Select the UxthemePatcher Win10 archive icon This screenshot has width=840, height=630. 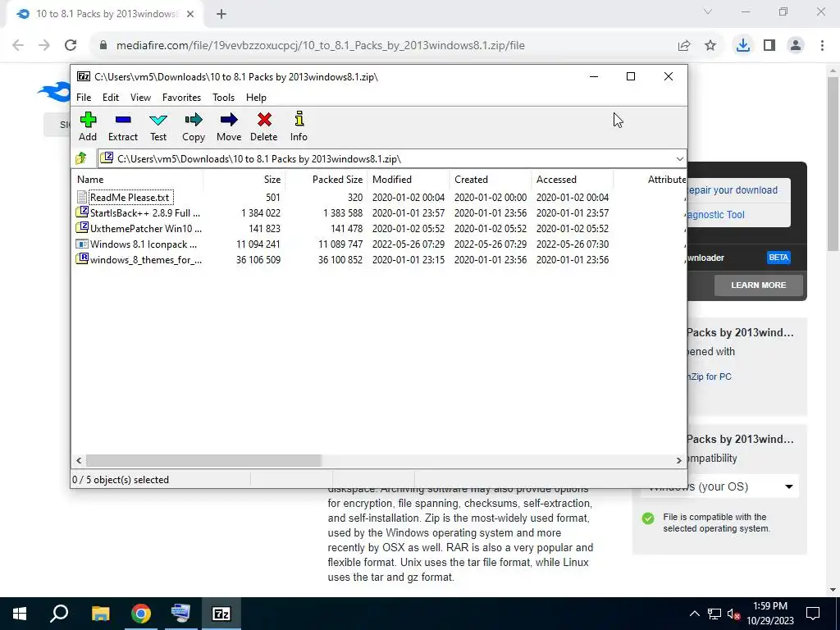coord(81,228)
